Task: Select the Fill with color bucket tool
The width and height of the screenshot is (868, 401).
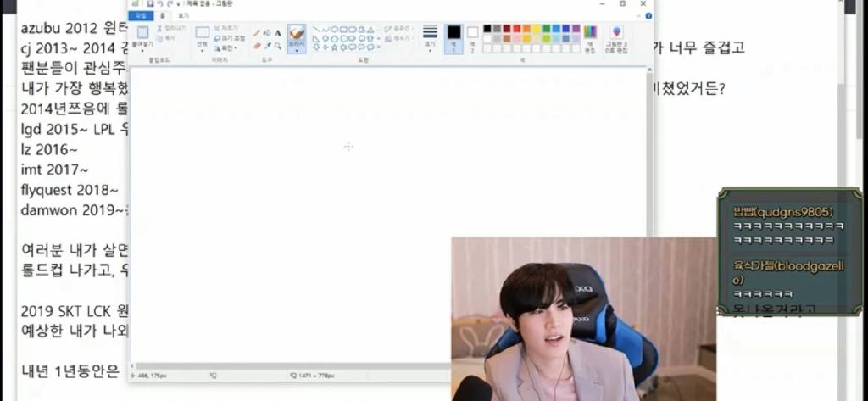Action: tap(267, 33)
